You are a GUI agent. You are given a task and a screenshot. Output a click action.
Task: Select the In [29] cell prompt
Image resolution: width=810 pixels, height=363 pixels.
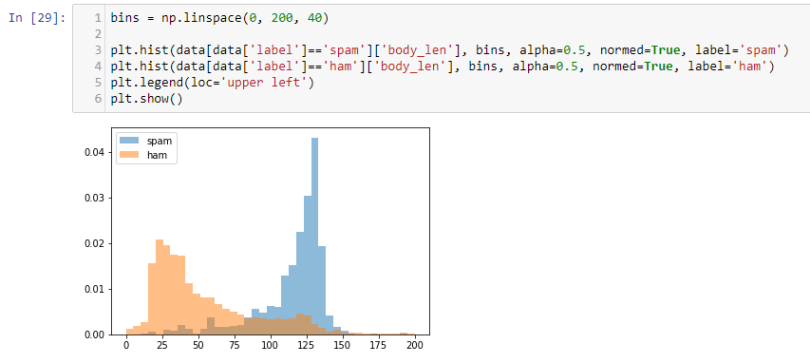[37, 18]
